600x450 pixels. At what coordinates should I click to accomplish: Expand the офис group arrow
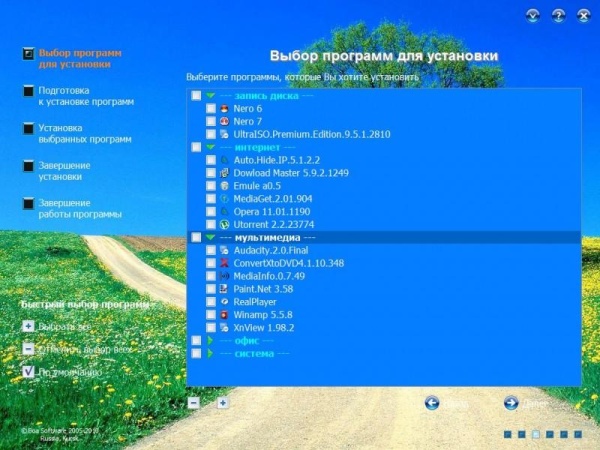(210, 341)
